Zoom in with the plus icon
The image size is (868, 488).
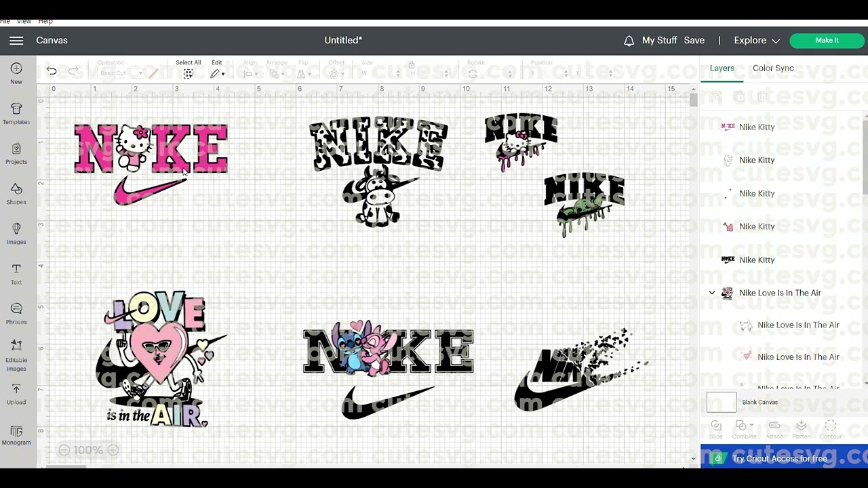coord(113,450)
